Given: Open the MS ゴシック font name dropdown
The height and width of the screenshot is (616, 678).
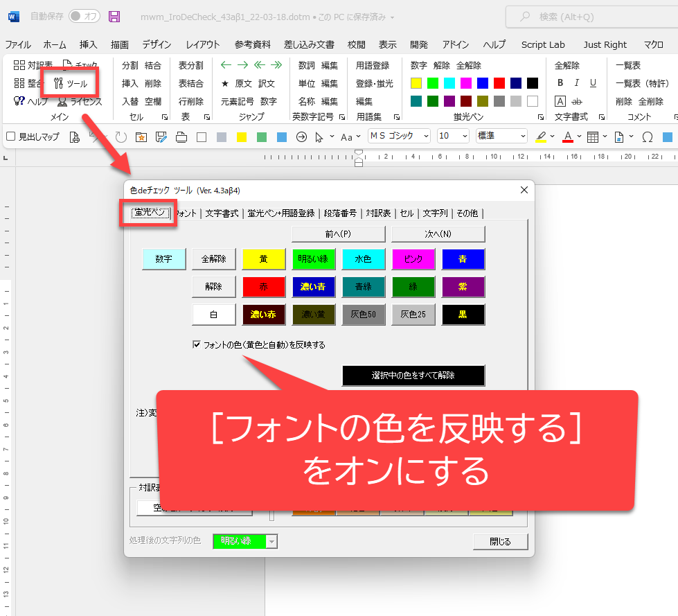Looking at the screenshot, I should tap(424, 137).
